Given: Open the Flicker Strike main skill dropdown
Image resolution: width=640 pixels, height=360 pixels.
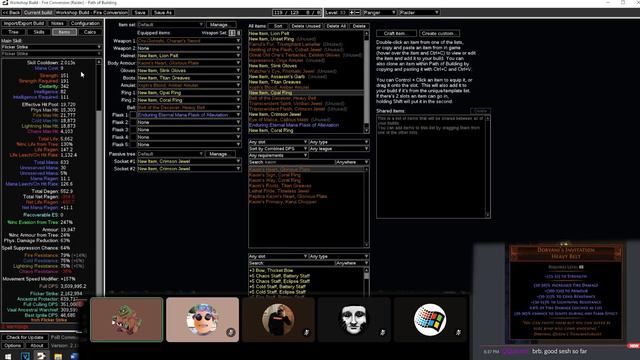Looking at the screenshot, I should pos(51,47).
